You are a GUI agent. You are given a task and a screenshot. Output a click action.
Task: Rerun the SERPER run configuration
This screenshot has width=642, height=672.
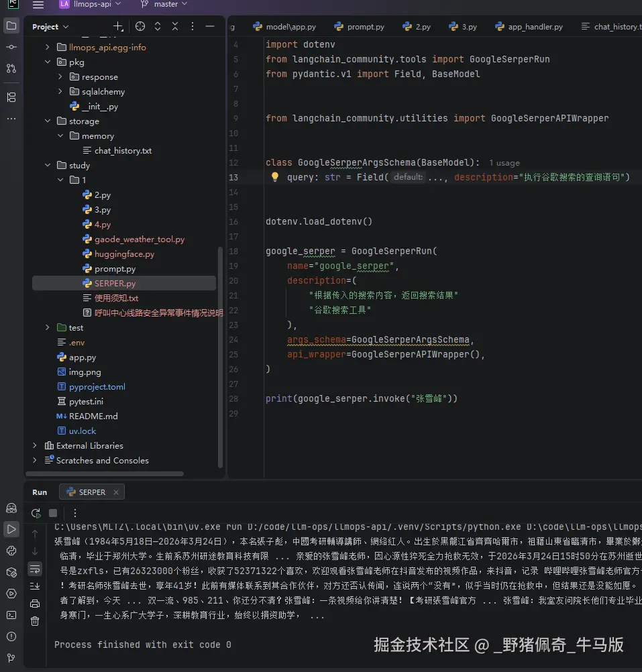coord(36,513)
